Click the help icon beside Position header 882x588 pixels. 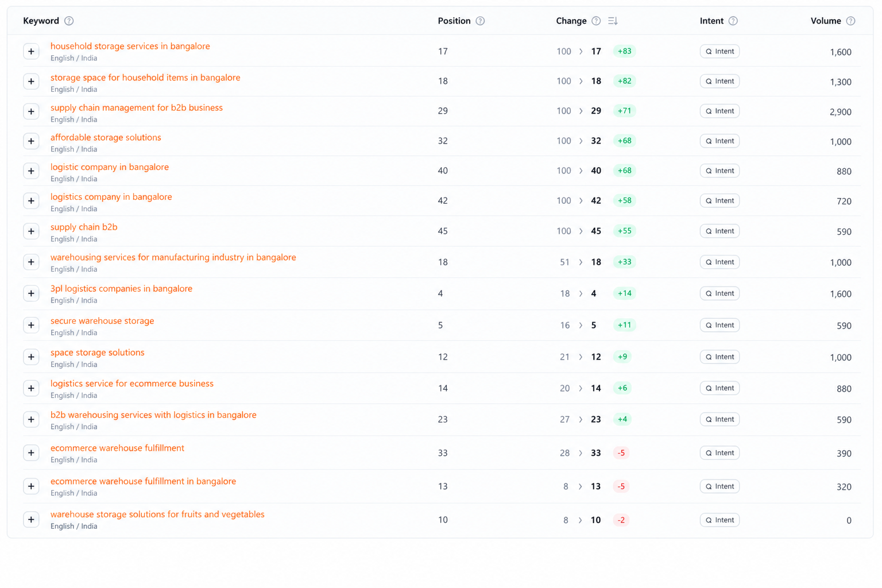coord(480,21)
